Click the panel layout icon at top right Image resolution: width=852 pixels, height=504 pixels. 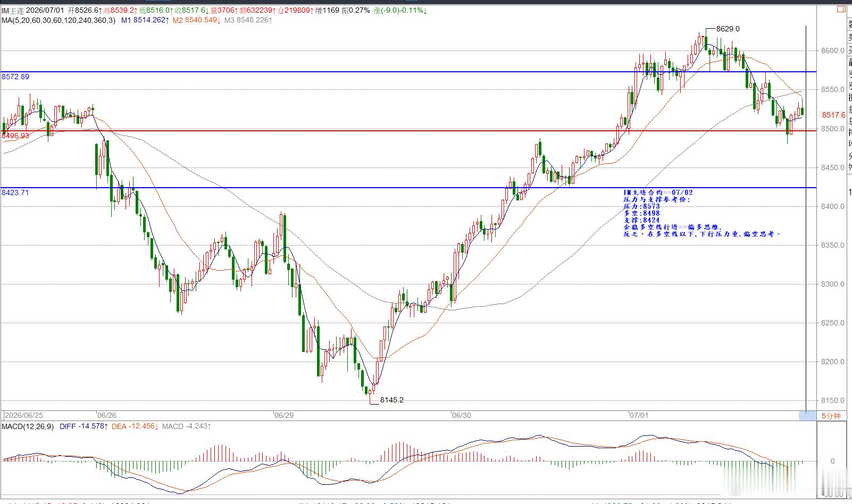click(x=841, y=9)
